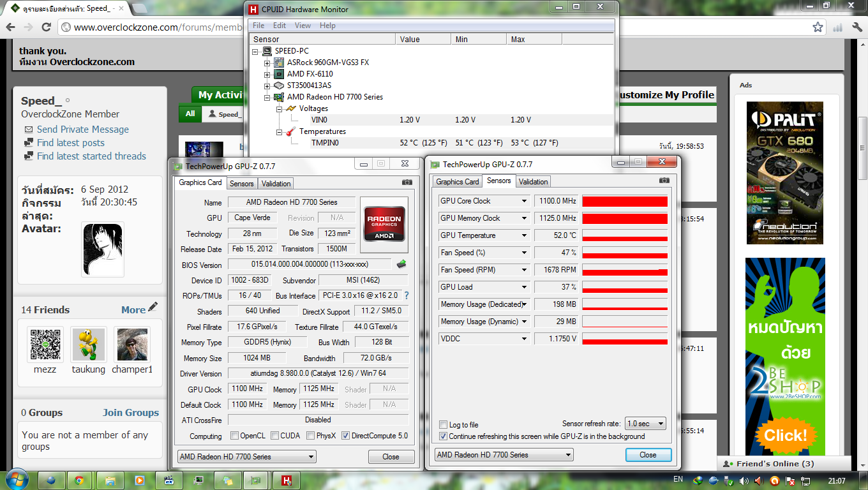Click the Chrome icon on the taskbar
Screen dimensions: 868x490
pyautogui.click(x=79, y=480)
